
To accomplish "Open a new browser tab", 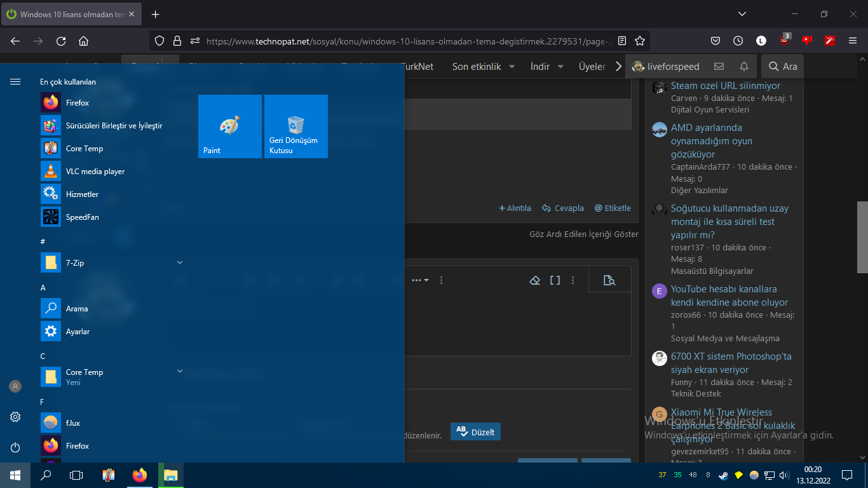I will pyautogui.click(x=156, y=14).
